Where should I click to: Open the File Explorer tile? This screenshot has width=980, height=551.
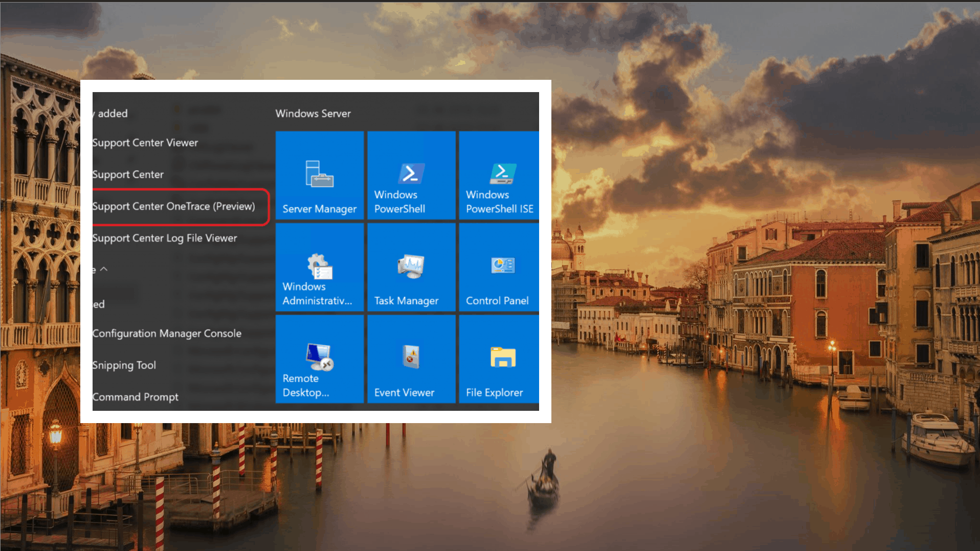click(499, 359)
